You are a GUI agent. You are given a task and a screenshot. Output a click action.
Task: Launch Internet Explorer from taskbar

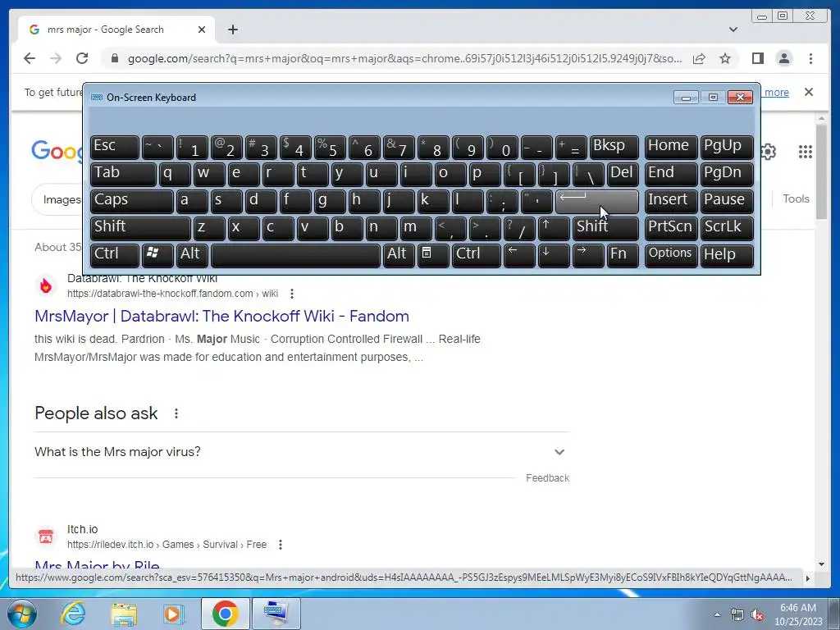(x=72, y=614)
